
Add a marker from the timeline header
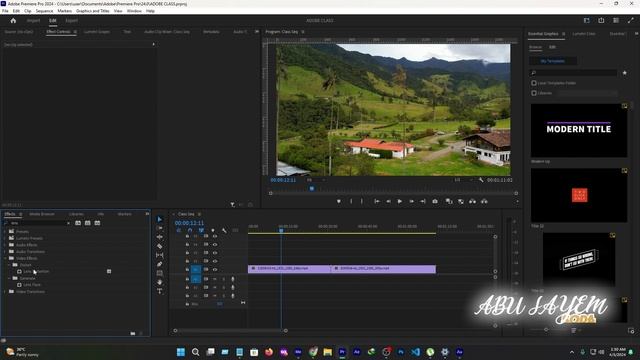click(x=213, y=230)
